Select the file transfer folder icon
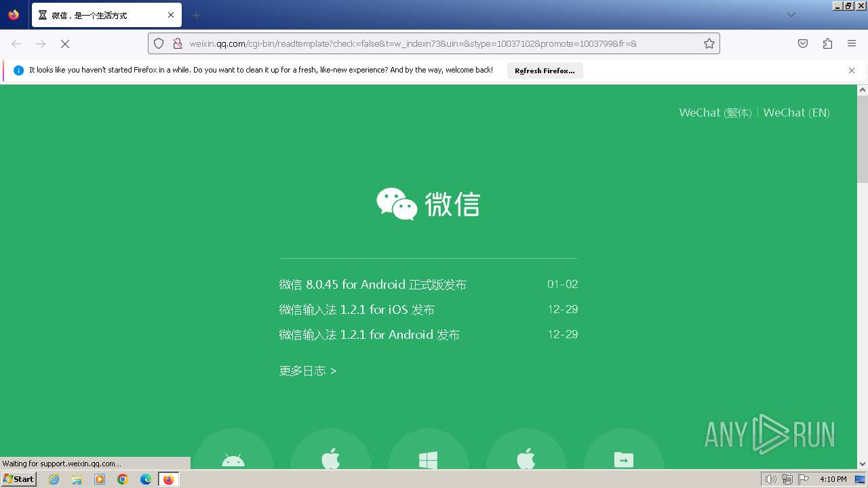The width and height of the screenshot is (868, 488). [x=624, y=449]
